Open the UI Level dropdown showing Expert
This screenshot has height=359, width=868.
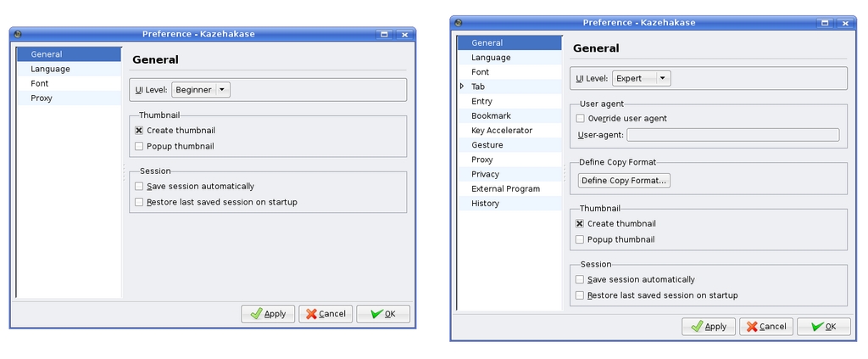642,78
